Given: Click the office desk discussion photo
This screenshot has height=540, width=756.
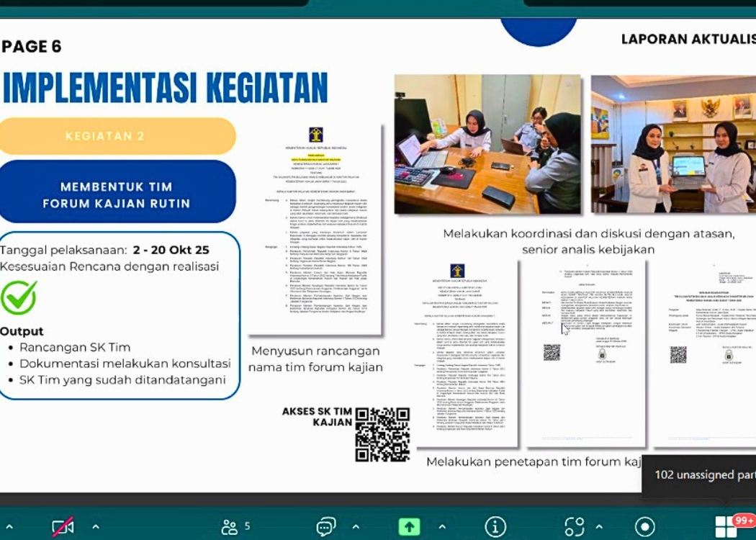Looking at the screenshot, I should [x=487, y=144].
